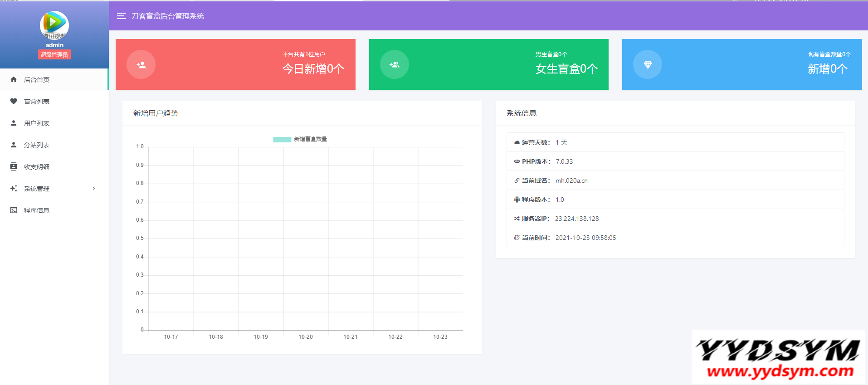Screen dimensions: 868x385
Task: Click the add-user icon in red card
Action: click(x=141, y=64)
